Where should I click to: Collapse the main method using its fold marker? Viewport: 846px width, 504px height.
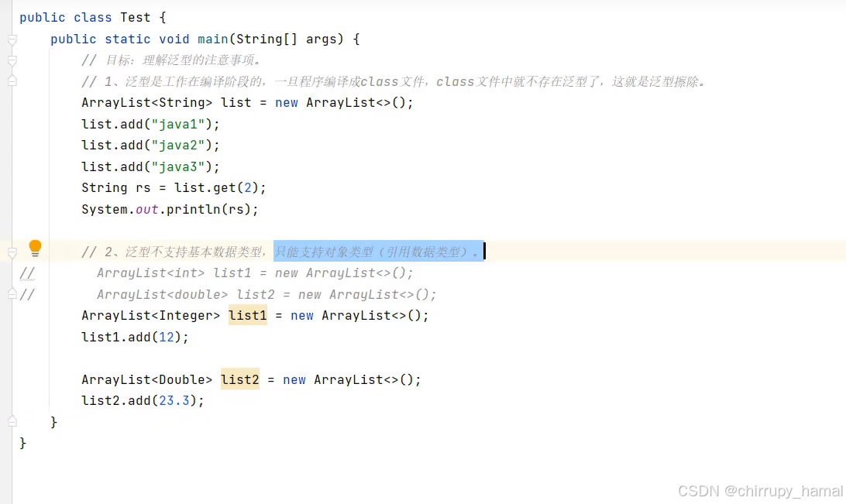pos(12,39)
